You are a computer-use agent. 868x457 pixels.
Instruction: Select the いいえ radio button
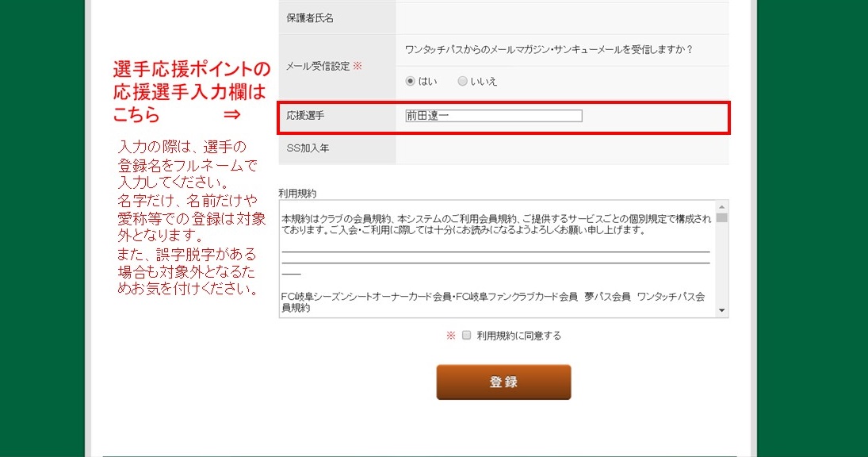tap(462, 81)
